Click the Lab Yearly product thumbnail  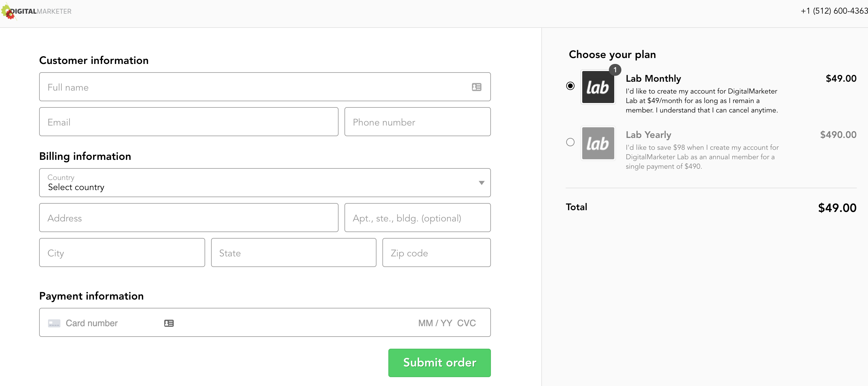(x=598, y=143)
